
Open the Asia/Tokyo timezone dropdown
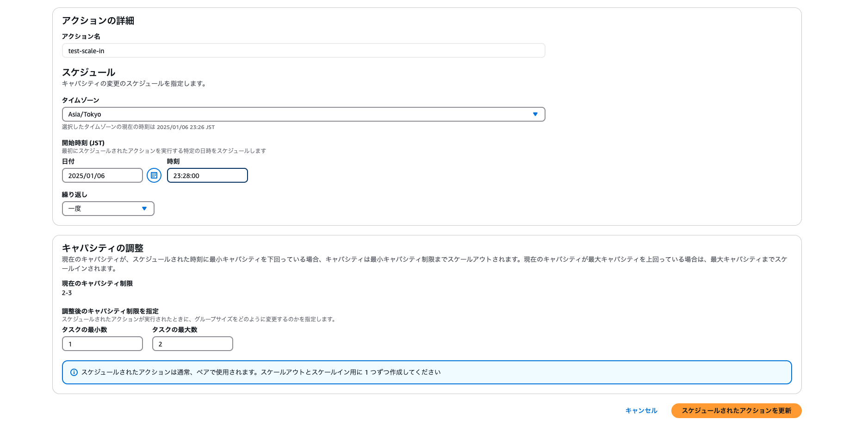click(x=296, y=114)
